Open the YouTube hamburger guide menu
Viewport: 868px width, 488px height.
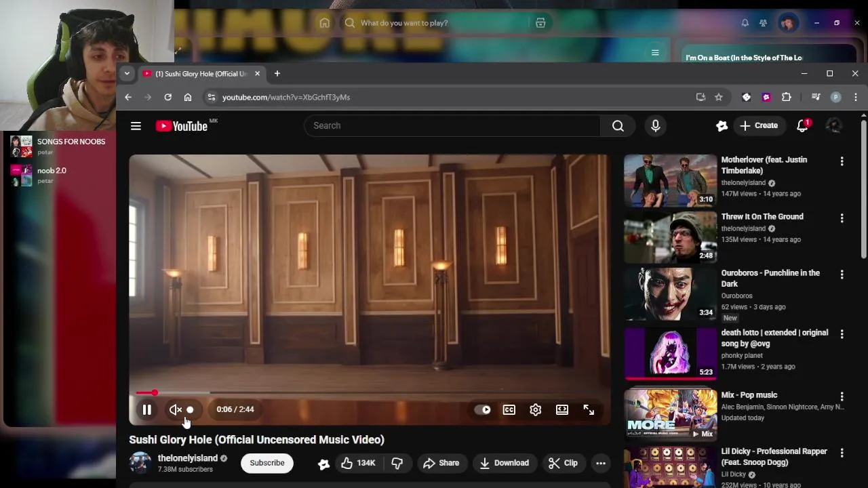tap(136, 125)
